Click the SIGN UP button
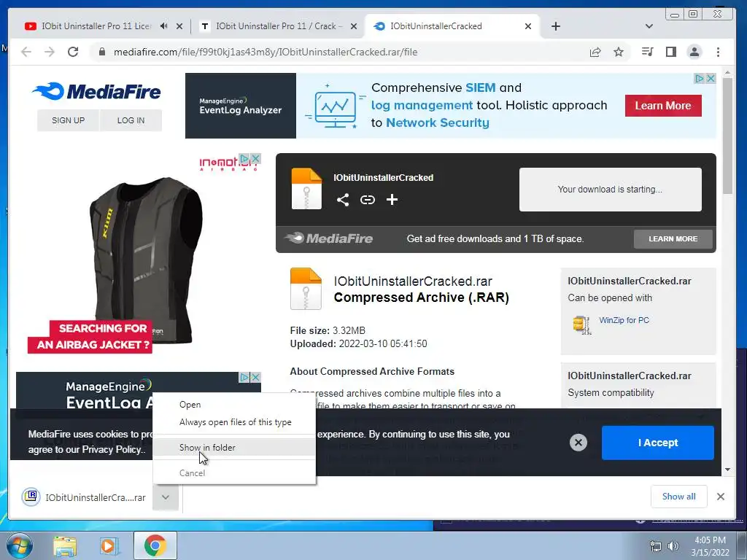 pyautogui.click(x=68, y=120)
